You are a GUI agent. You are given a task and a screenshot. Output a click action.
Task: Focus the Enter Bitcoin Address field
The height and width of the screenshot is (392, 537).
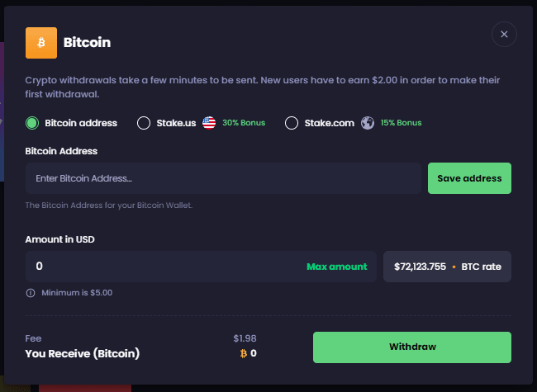(223, 178)
